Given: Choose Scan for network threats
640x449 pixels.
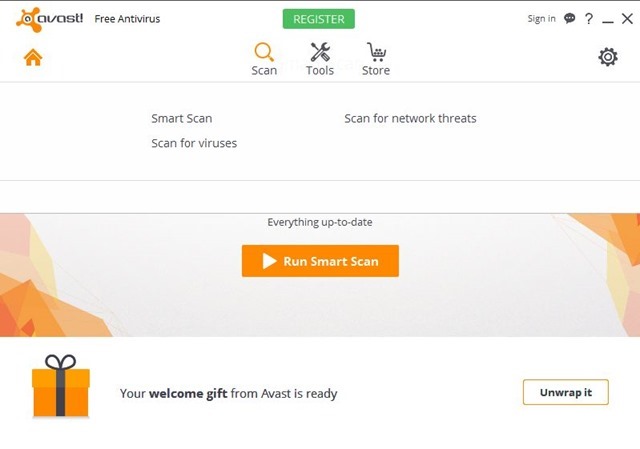Looking at the screenshot, I should pos(410,118).
